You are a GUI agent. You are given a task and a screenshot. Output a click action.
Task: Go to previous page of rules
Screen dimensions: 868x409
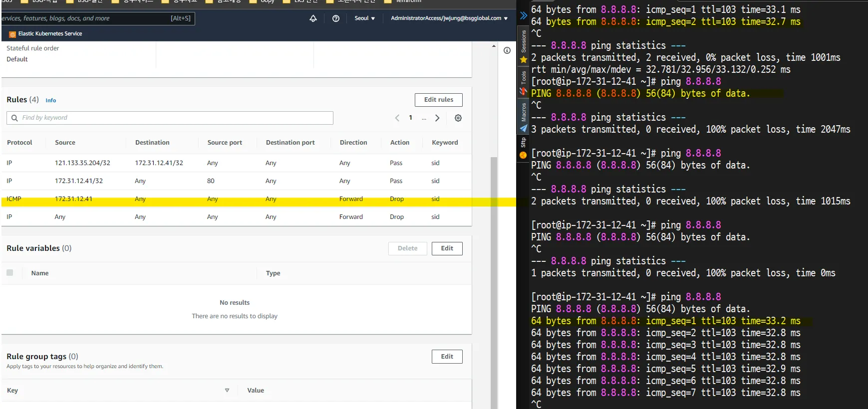pos(397,118)
